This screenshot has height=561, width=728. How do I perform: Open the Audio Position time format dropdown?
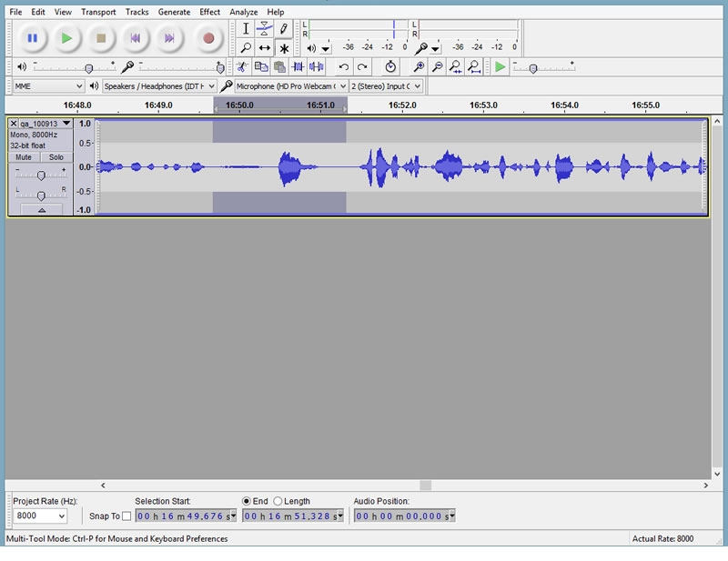click(451, 516)
